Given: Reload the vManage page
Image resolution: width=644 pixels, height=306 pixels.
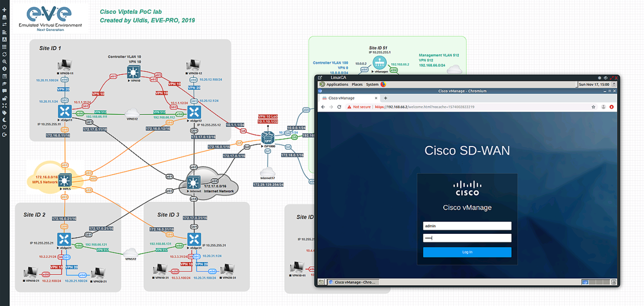Looking at the screenshot, I should 339,107.
